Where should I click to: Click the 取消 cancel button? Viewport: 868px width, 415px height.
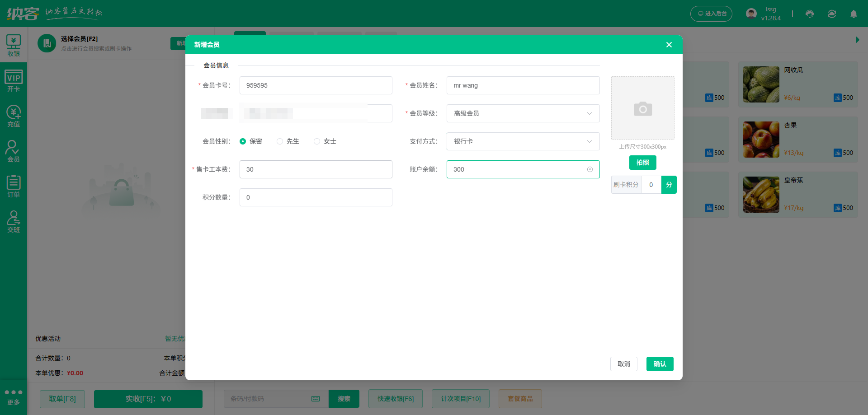pos(623,364)
